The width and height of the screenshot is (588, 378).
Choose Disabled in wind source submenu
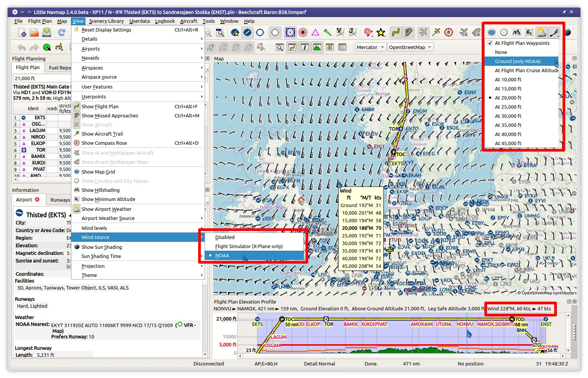pyautogui.click(x=225, y=237)
